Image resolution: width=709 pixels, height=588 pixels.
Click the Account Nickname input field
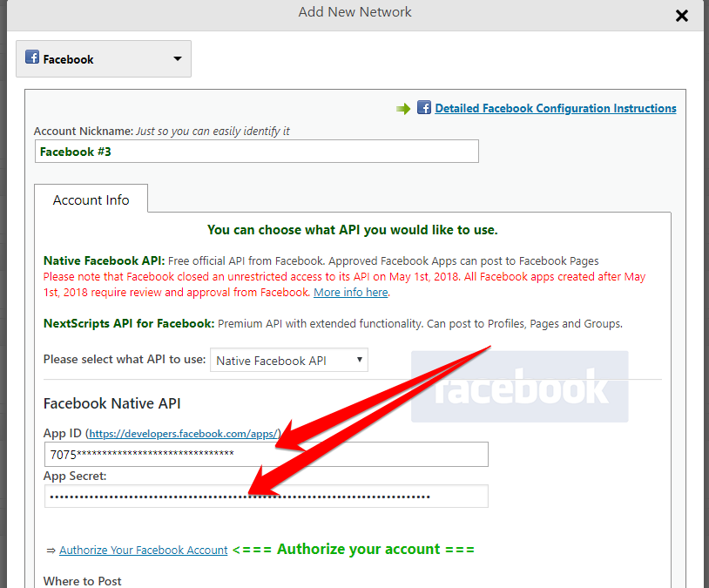click(257, 151)
